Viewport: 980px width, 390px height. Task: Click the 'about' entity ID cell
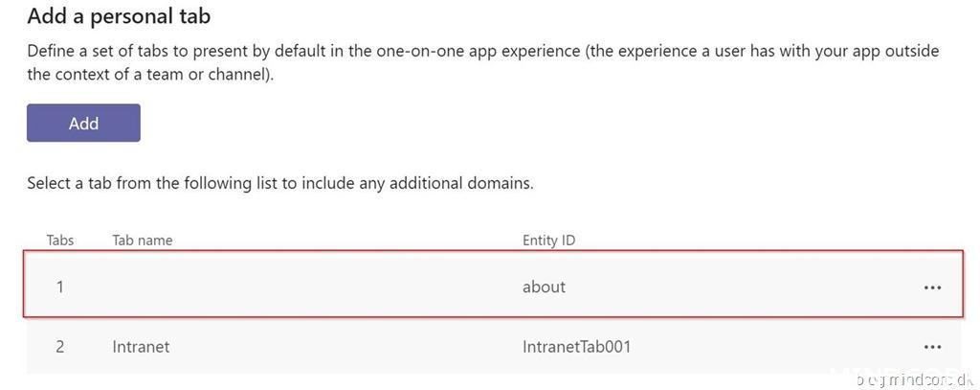click(544, 287)
